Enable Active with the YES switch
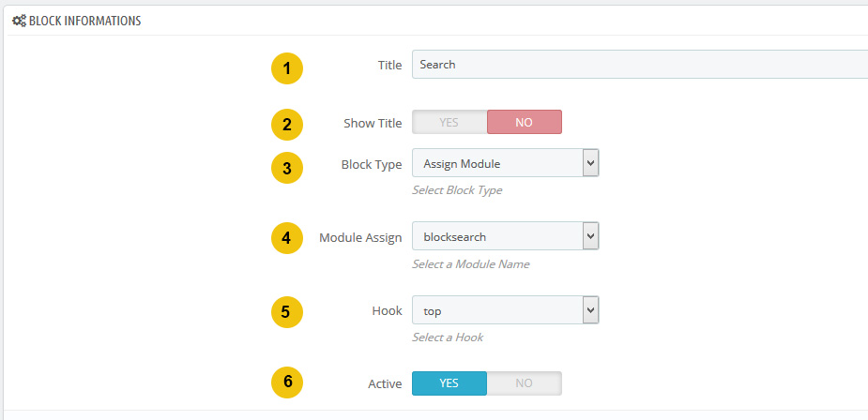 click(449, 383)
